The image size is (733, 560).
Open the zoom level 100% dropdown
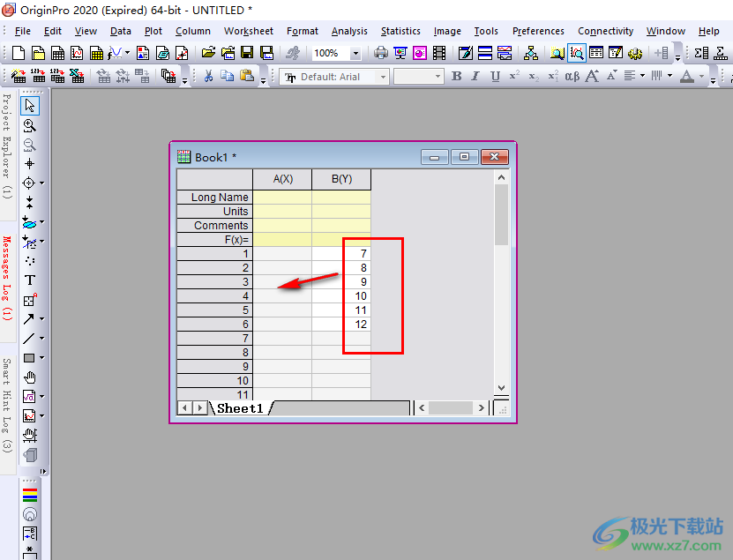pos(355,53)
